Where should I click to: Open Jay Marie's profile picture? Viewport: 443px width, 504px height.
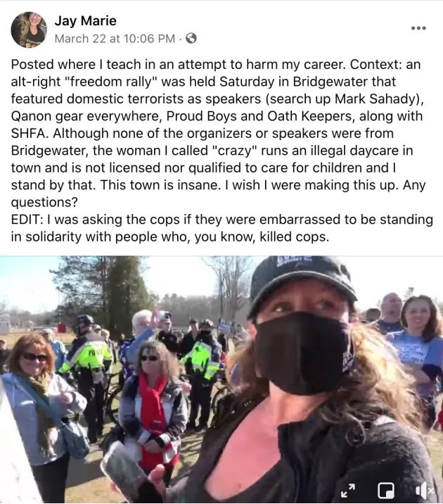tap(29, 30)
